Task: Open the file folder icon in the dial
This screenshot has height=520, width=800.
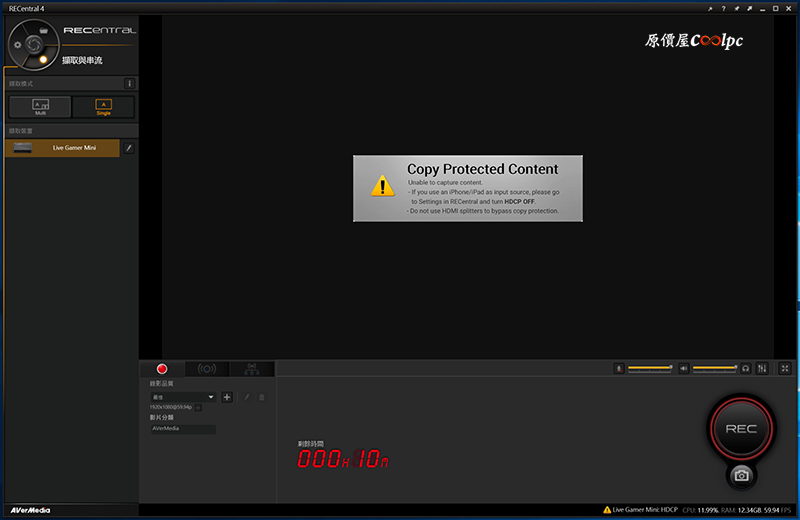Action: click(x=44, y=31)
